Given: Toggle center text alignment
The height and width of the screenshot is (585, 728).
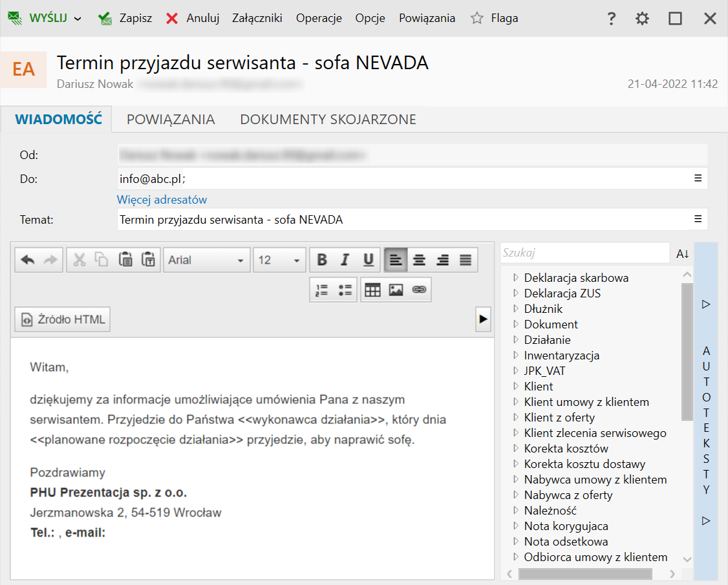Looking at the screenshot, I should (x=419, y=260).
